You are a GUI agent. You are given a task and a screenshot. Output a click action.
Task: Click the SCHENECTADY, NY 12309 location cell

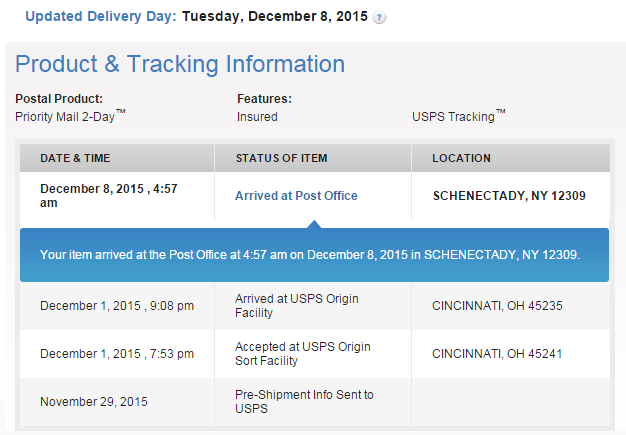coord(508,196)
